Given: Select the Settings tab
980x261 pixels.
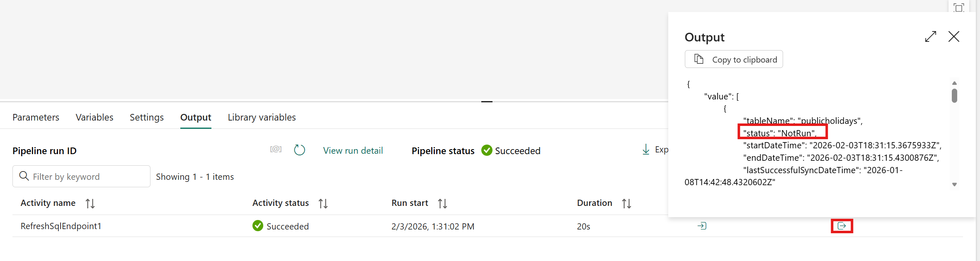Looking at the screenshot, I should [x=147, y=117].
